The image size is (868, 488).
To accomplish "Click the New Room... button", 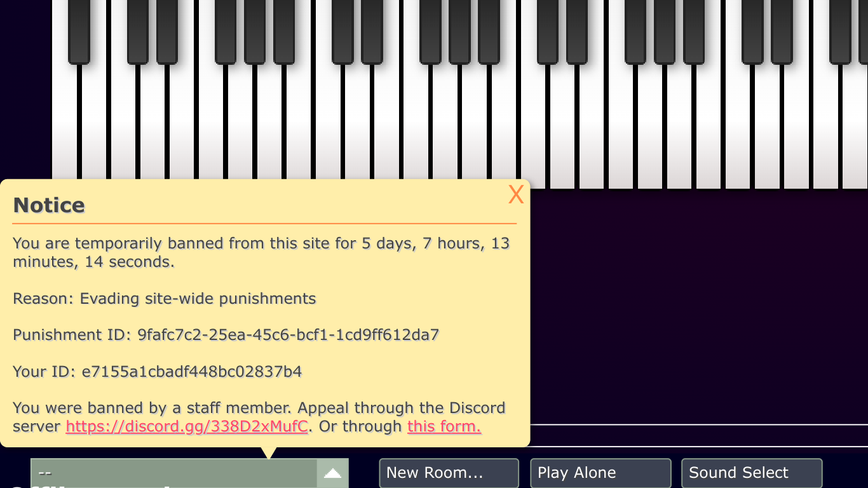I will point(449,473).
